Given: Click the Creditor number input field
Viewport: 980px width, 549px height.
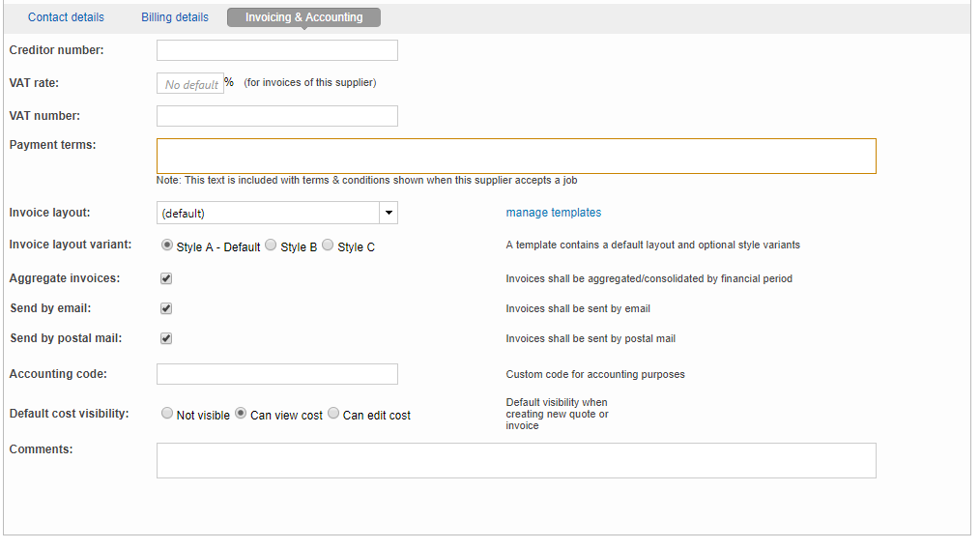Looking at the screenshot, I should [277, 50].
